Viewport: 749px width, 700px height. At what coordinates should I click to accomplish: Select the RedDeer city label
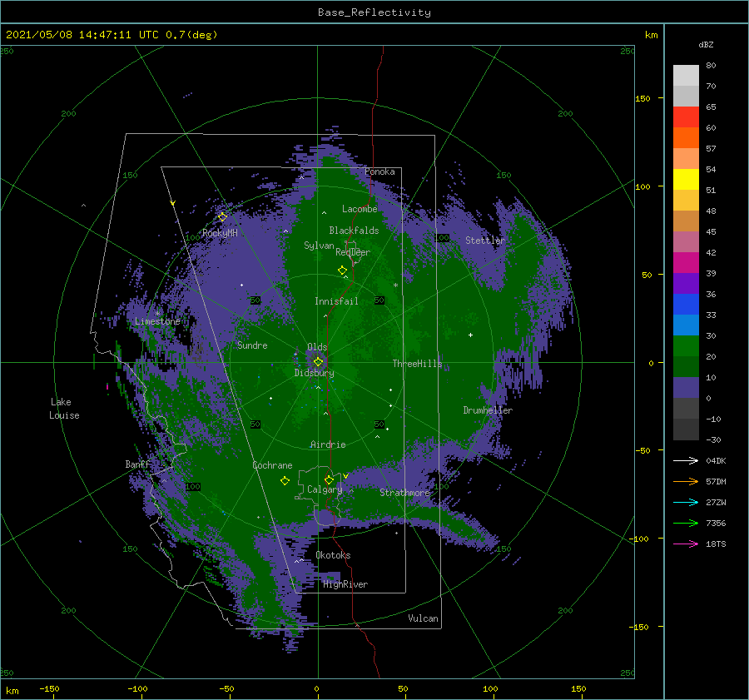pyautogui.click(x=353, y=252)
